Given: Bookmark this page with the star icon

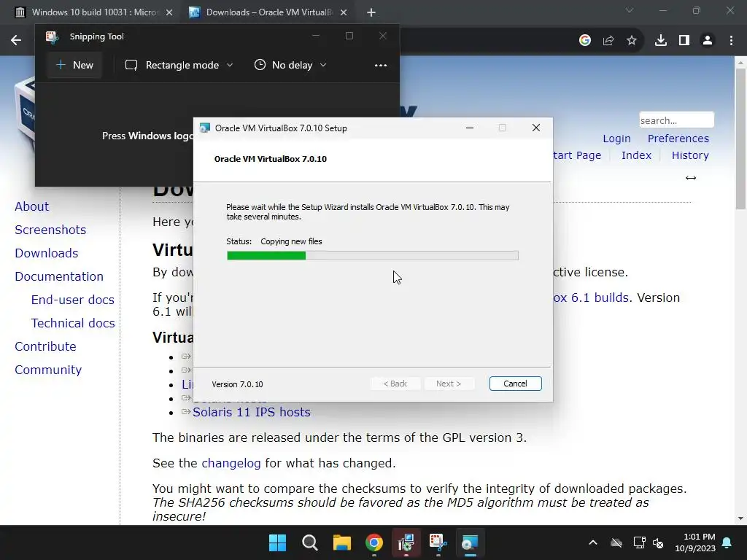Looking at the screenshot, I should click(x=632, y=41).
